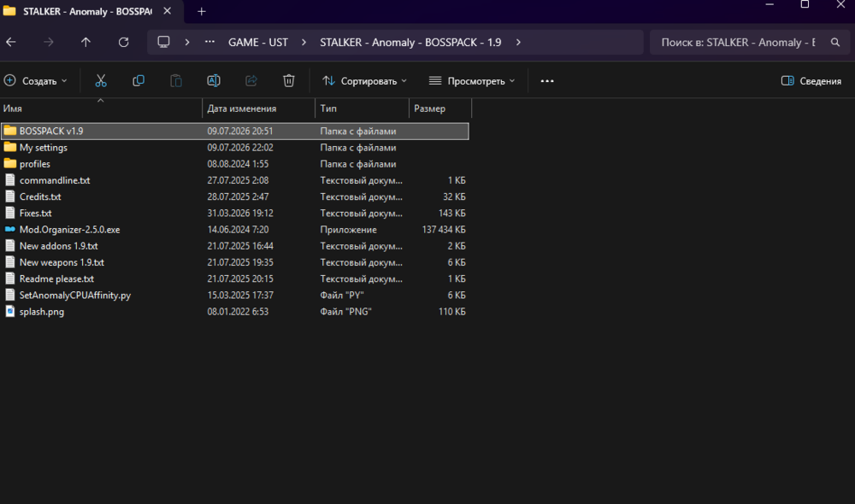855x504 pixels.
Task: Open the more options ellipsis menu
Action: [x=547, y=80]
